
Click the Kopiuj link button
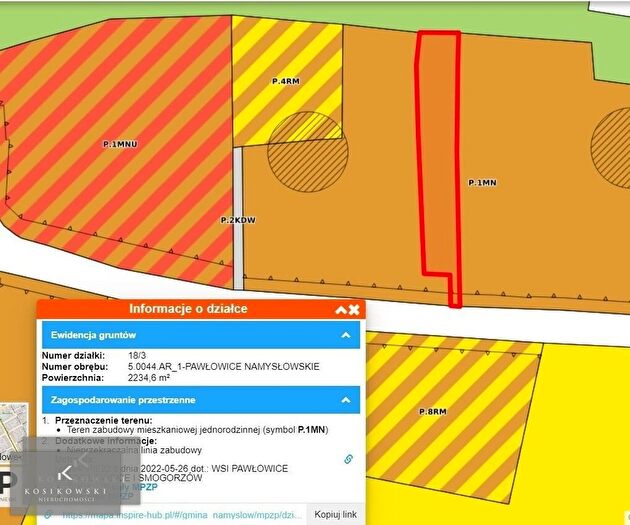(x=335, y=515)
